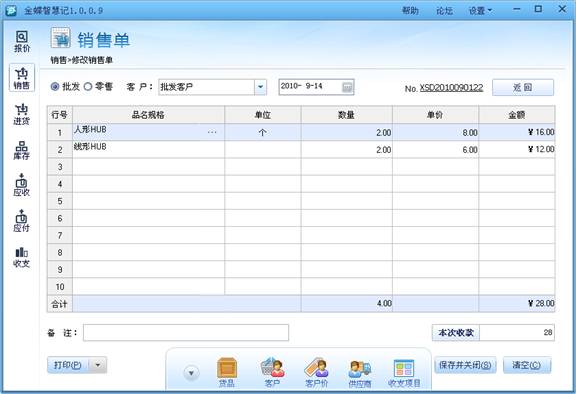Image resolution: width=576 pixels, height=394 pixels.
Task: Select the 零售 retail radio button
Action: pos(88,87)
